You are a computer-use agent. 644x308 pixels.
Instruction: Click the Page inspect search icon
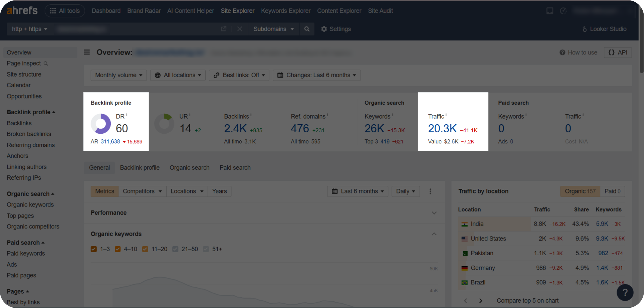click(46, 63)
